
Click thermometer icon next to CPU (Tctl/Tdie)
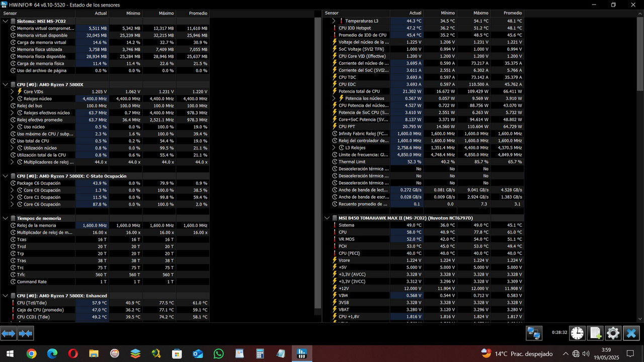13,303
